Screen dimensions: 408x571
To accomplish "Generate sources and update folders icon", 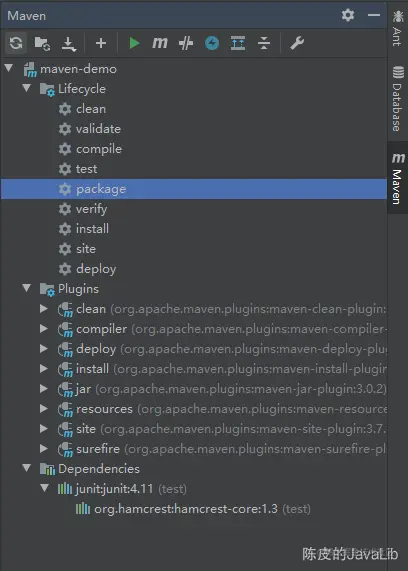I will [x=42, y=43].
